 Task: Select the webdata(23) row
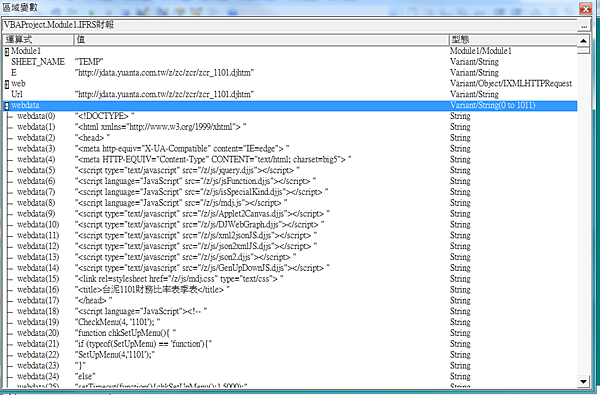point(290,366)
